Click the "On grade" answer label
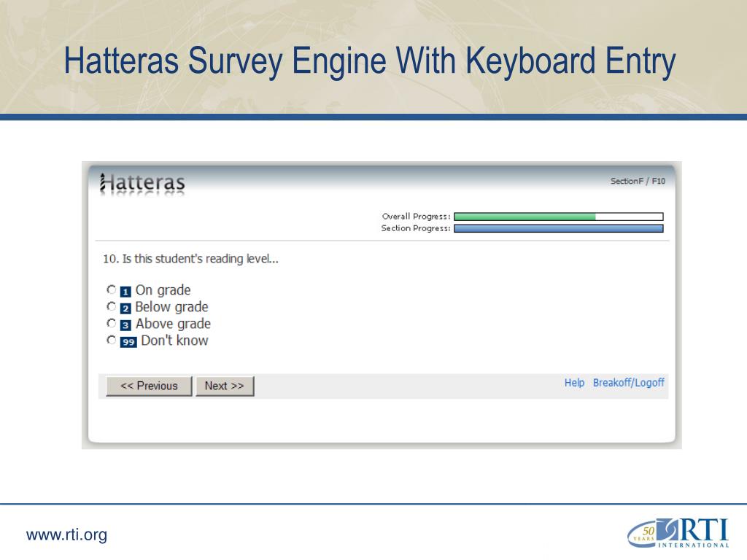This screenshot has width=747, height=560. click(x=163, y=290)
